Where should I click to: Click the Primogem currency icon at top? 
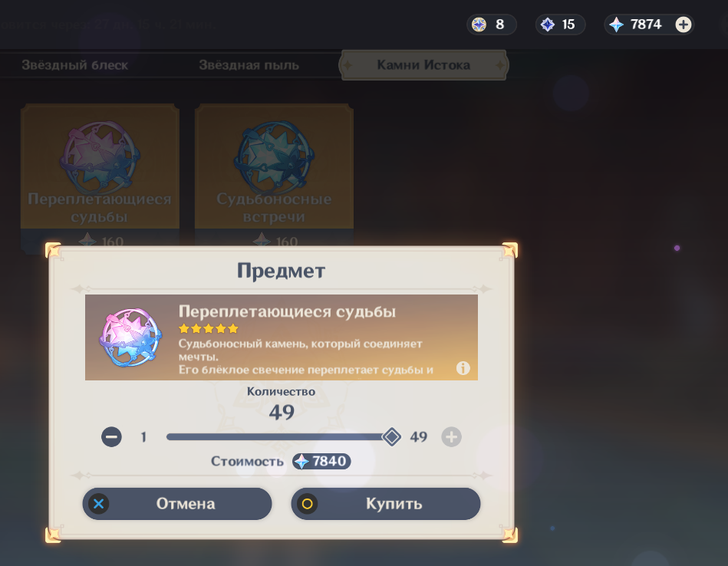(617, 25)
